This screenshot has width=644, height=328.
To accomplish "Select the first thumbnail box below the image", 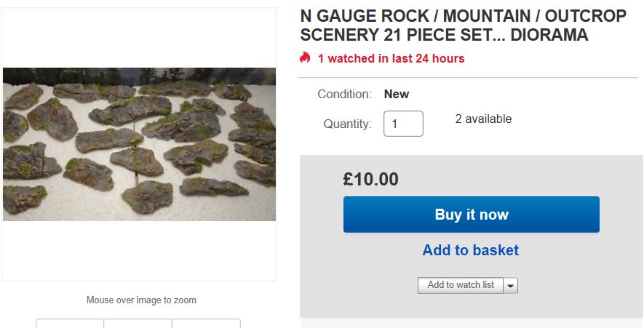I will (70, 324).
